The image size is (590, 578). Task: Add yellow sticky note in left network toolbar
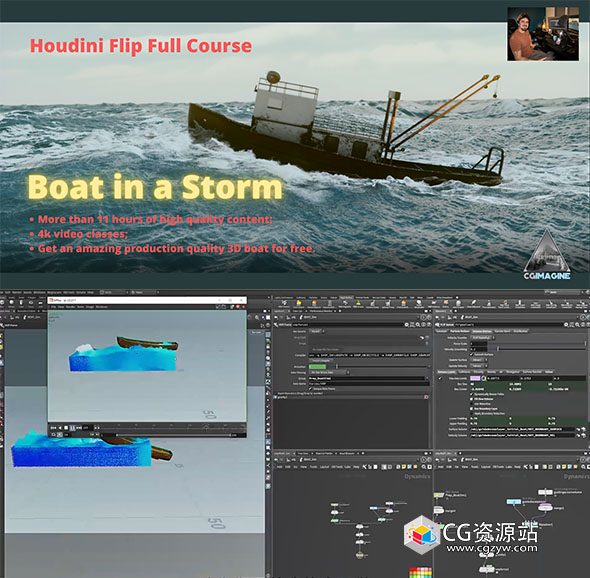pos(404,467)
